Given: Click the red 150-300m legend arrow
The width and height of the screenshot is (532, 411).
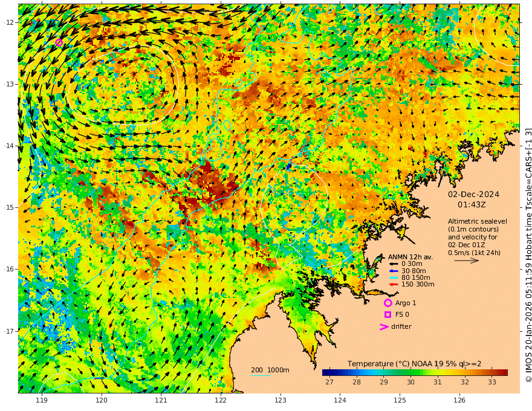Looking at the screenshot, I should pyautogui.click(x=394, y=285).
